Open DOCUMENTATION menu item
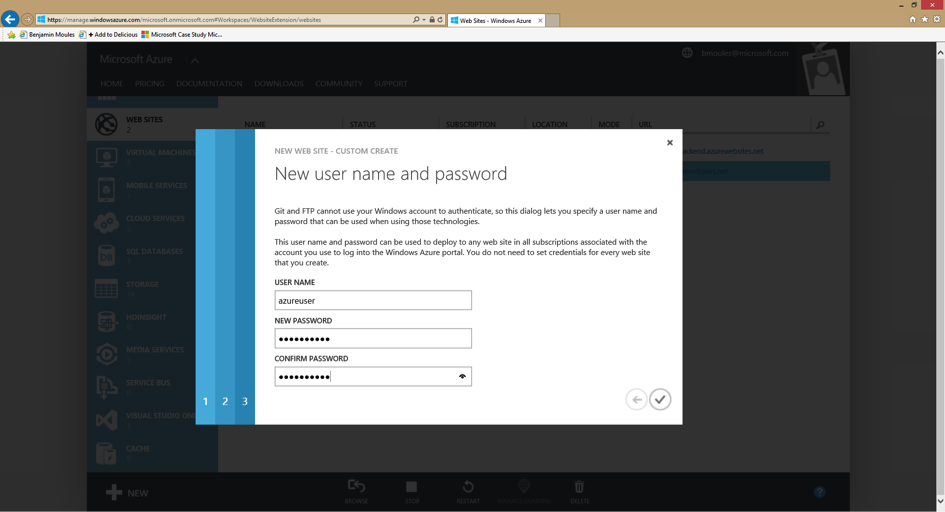The image size is (945, 512). (x=209, y=84)
